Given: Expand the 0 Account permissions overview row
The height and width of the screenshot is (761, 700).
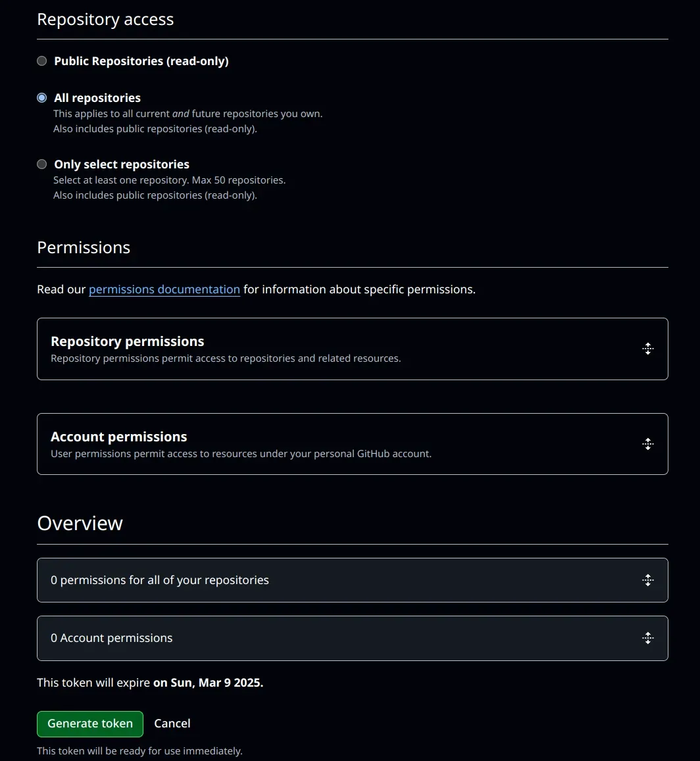Looking at the screenshot, I should tap(112, 638).
